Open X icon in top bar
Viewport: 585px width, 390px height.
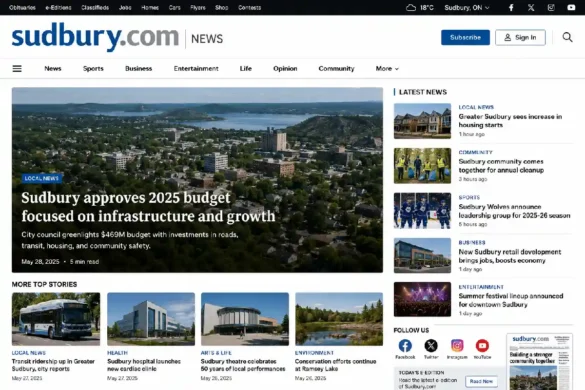coord(531,7)
